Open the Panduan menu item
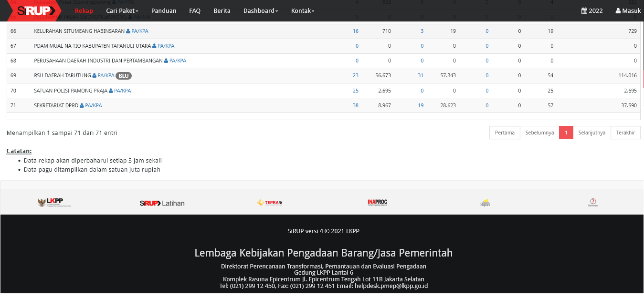 164,10
